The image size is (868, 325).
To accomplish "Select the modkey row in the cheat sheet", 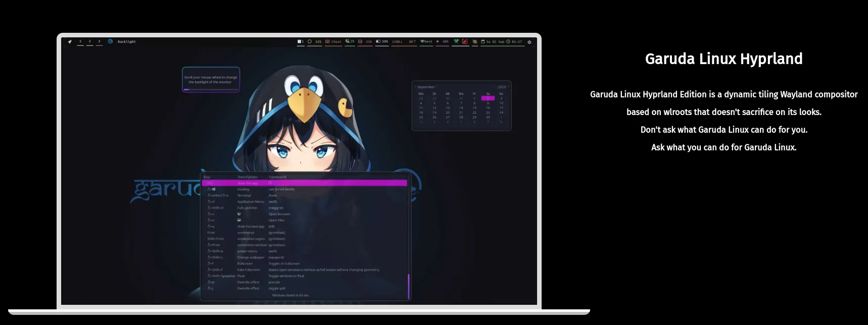I will [x=305, y=189].
